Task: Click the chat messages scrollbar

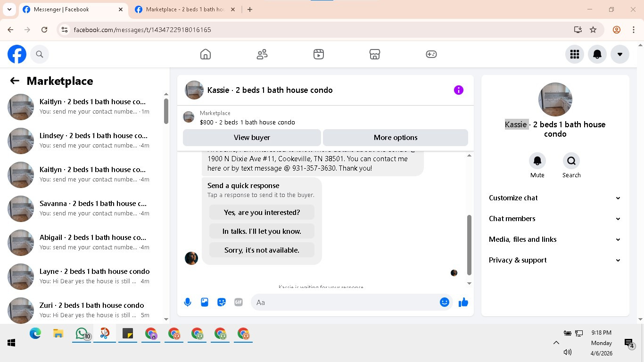Action: coord(469,245)
